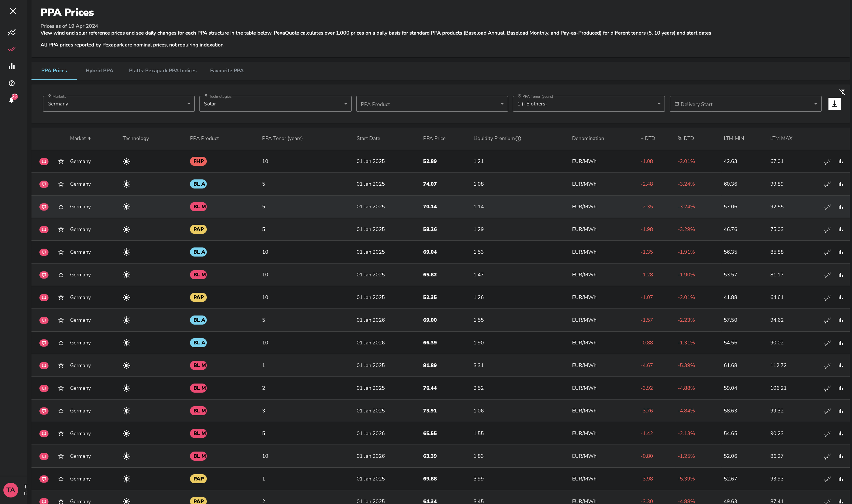The height and width of the screenshot is (504, 852).
Task: Click the download prices icon
Action: (834, 104)
